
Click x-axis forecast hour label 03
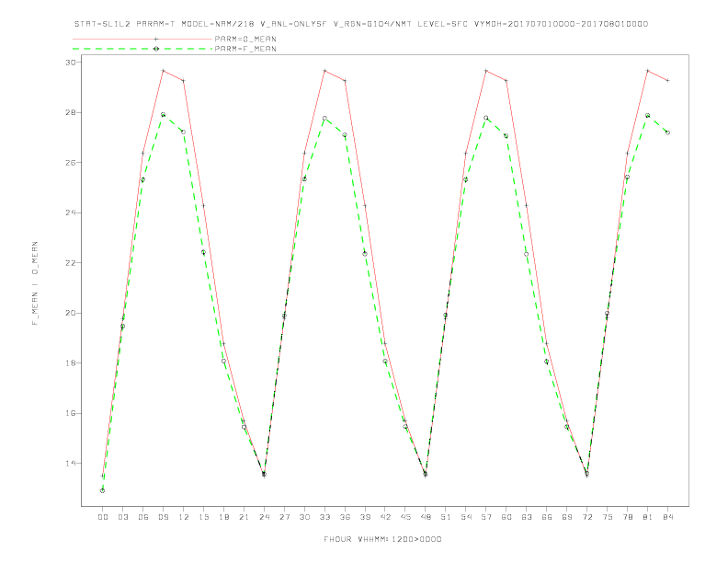(x=122, y=517)
